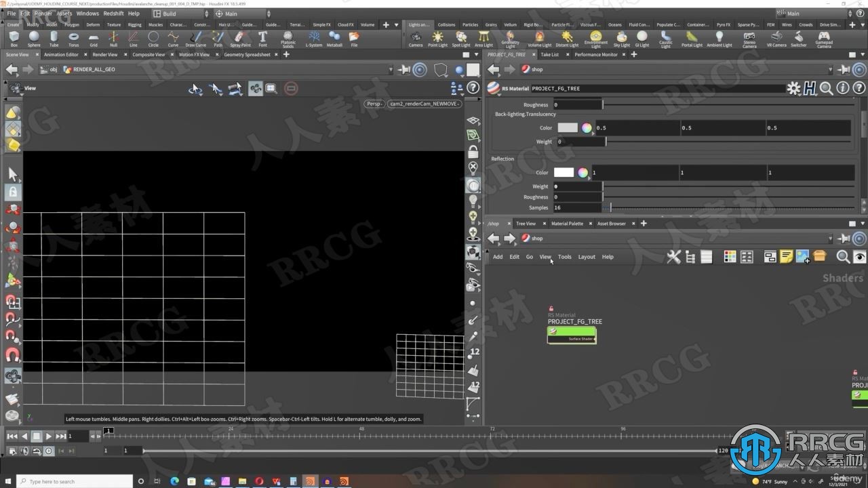Open network editor Tools menu
Screen dimensions: 868x488
(x=564, y=257)
